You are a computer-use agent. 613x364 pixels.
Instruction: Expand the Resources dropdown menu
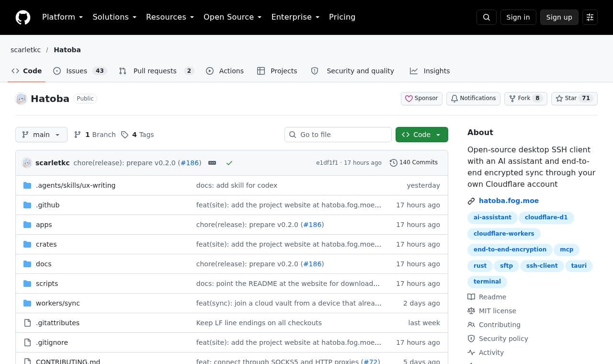coord(170,17)
